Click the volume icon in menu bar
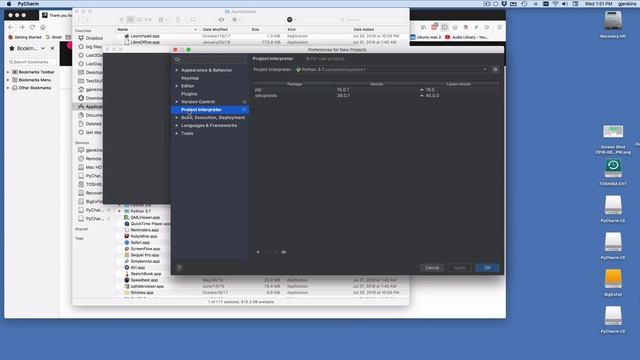 click(565, 4)
